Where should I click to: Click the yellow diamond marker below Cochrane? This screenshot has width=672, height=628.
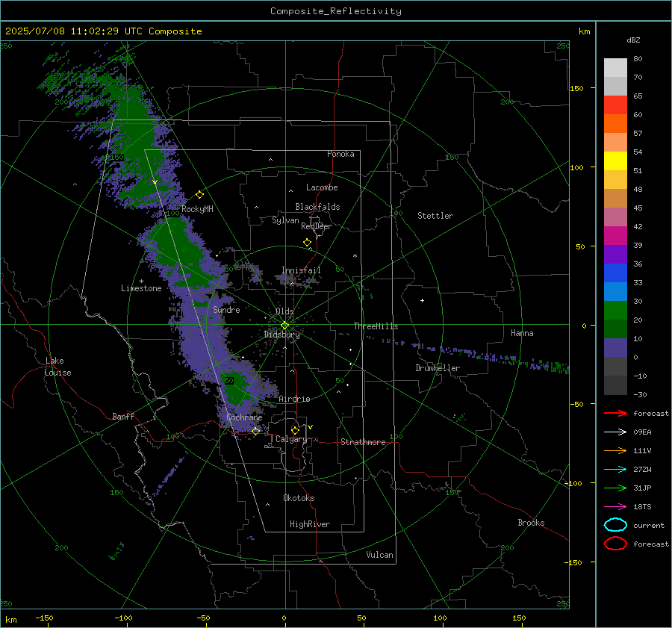click(x=255, y=431)
